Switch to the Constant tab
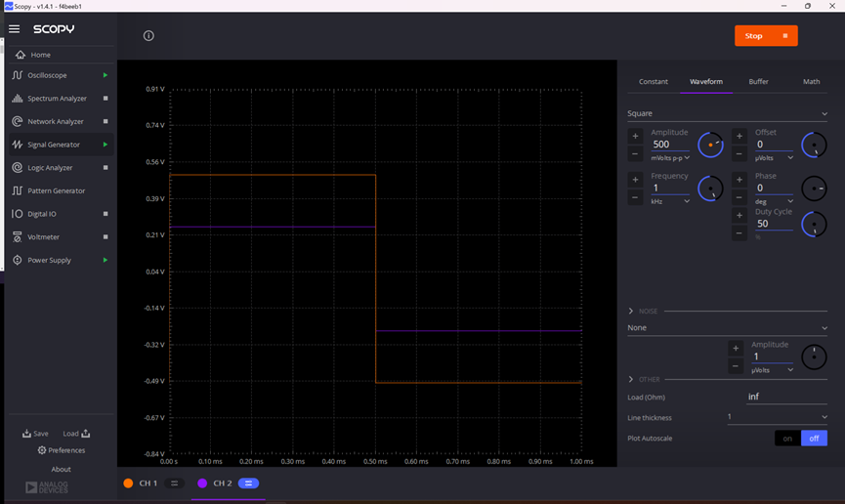Image resolution: width=845 pixels, height=504 pixels. click(654, 82)
